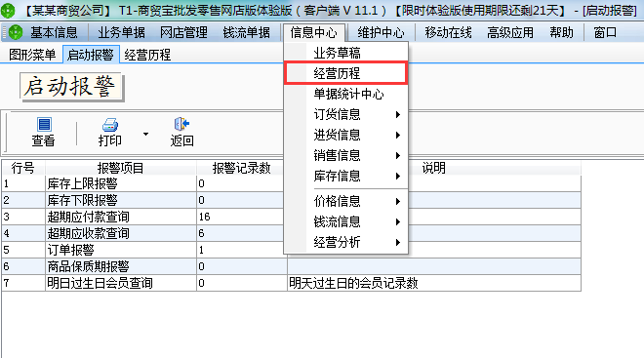Select the 商品保质期报警 row
The image size is (644, 358).
(x=291, y=266)
